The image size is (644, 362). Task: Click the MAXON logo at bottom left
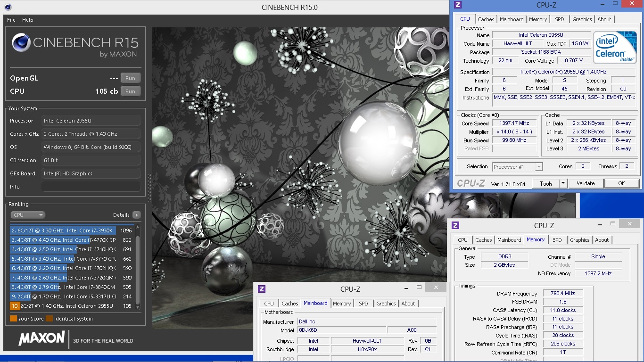(41, 338)
